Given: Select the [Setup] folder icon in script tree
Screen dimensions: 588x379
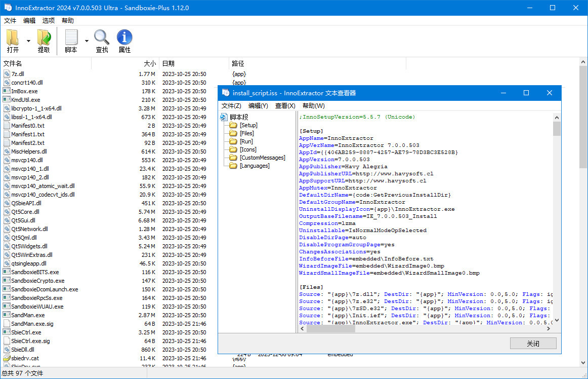Looking at the screenshot, I should coord(232,125).
